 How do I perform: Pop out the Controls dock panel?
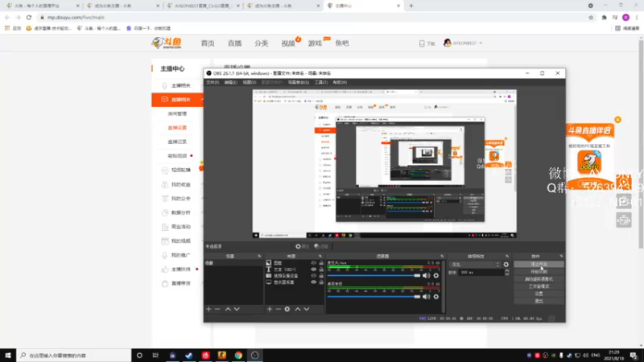561,256
